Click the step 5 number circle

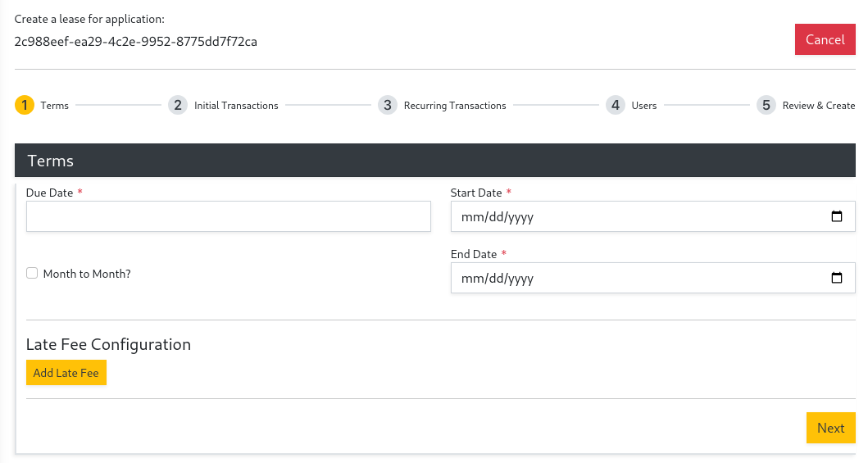tap(766, 105)
